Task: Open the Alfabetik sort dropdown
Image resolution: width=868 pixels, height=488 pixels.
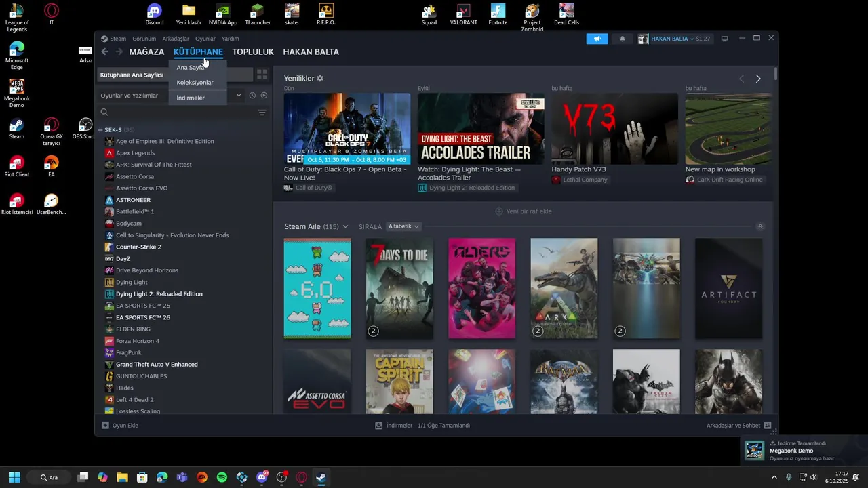Action: tap(403, 226)
